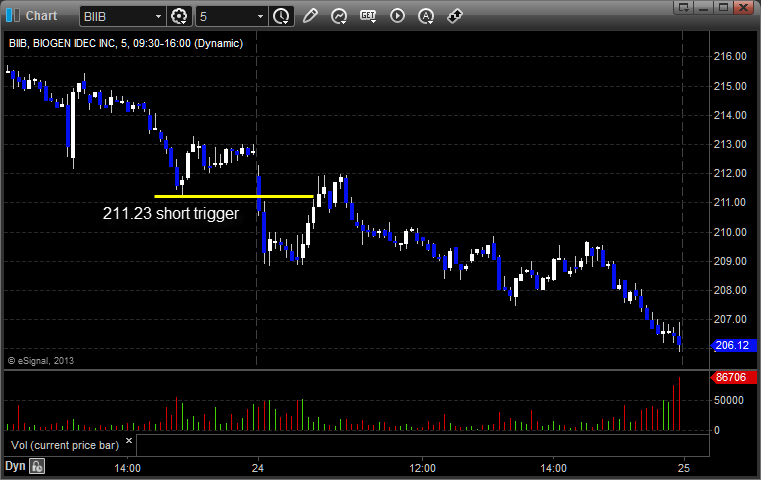Open the studies line-chart circle menu
761x480 pixels.
pos(339,16)
